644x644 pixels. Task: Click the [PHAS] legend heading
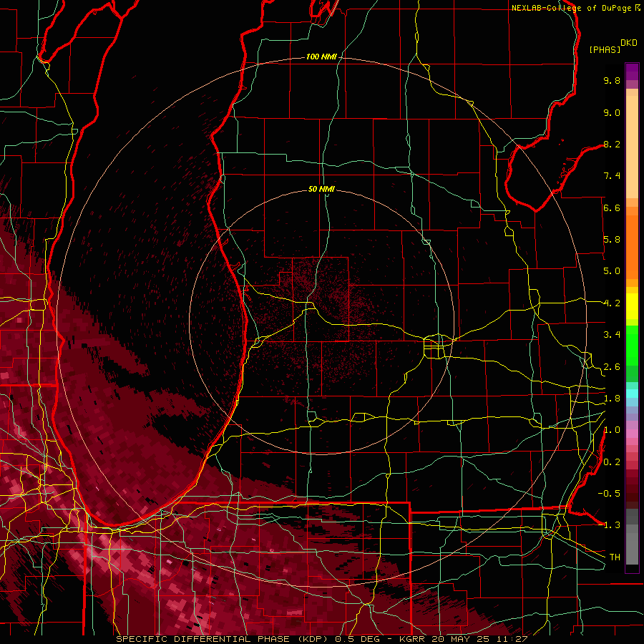point(605,49)
